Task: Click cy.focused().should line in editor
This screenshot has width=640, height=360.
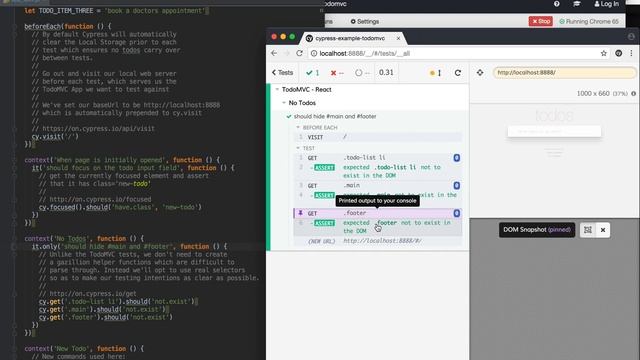Action: 120,207
